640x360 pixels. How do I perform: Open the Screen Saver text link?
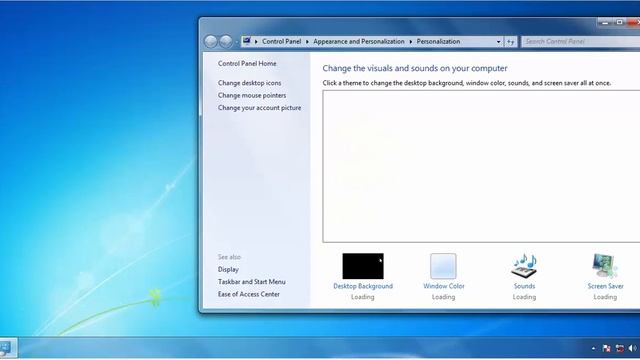pos(605,286)
